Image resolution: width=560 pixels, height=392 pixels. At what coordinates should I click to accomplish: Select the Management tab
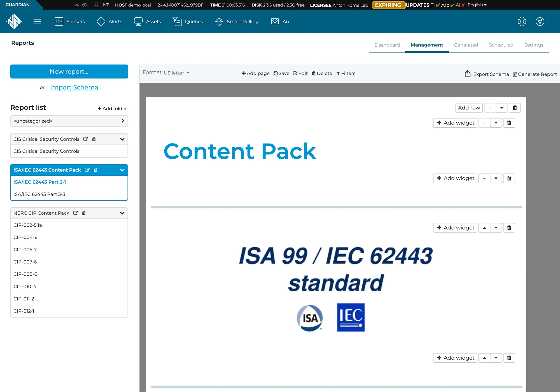click(427, 45)
